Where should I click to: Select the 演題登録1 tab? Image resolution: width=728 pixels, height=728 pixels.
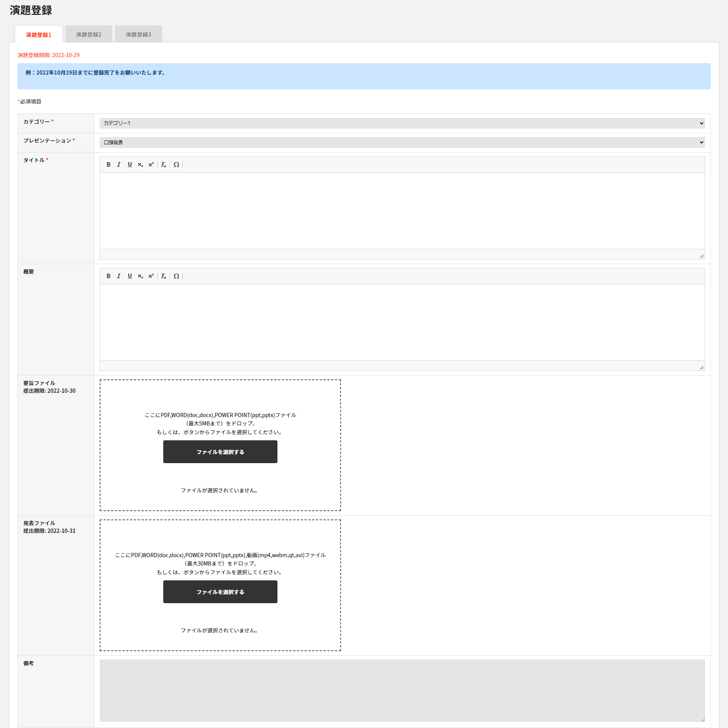[x=39, y=35]
